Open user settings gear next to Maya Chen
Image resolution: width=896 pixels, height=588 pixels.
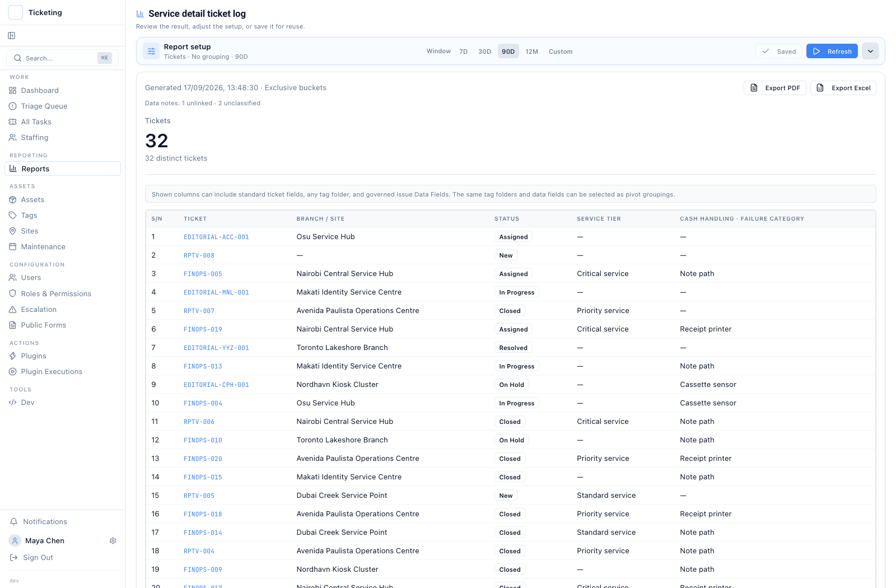point(113,541)
